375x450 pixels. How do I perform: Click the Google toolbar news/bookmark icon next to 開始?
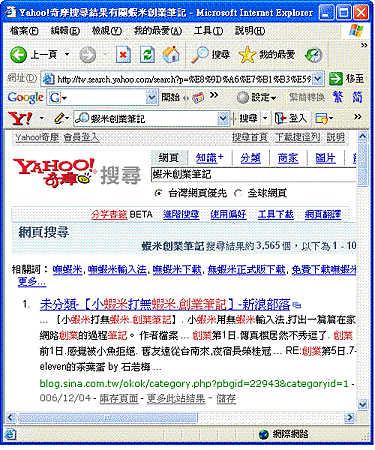tap(198, 98)
